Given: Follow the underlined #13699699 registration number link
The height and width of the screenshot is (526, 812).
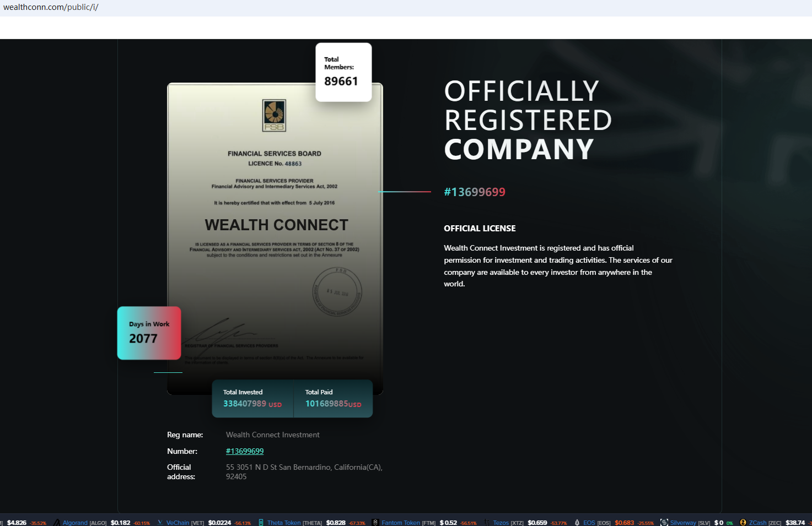Looking at the screenshot, I should click(x=245, y=451).
